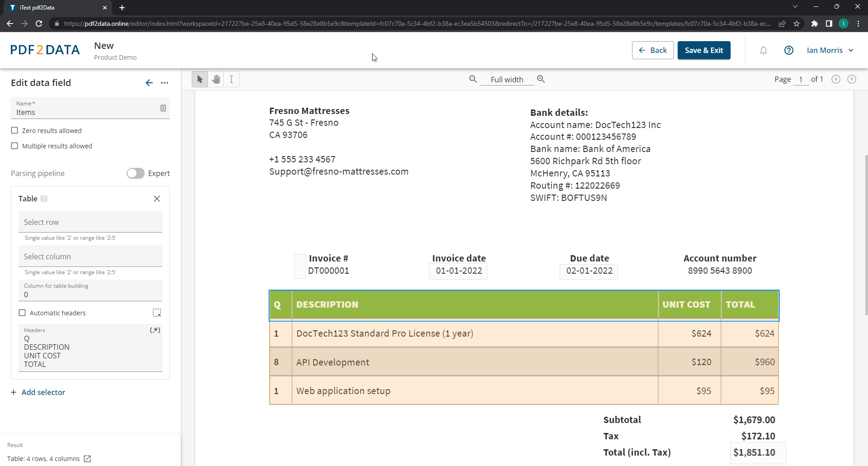Image resolution: width=868 pixels, height=466 pixels.
Task: Expand the Ian Morris user menu
Action: [x=830, y=50]
